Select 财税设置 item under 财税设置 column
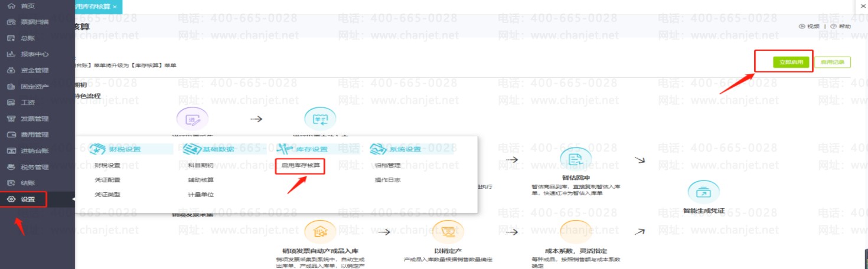This screenshot has height=269, width=868. pos(107,165)
